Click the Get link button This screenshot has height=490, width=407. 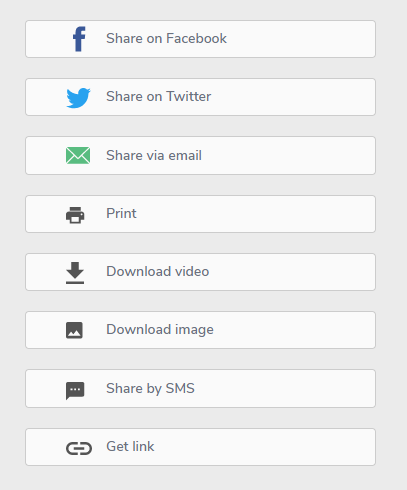coord(200,447)
